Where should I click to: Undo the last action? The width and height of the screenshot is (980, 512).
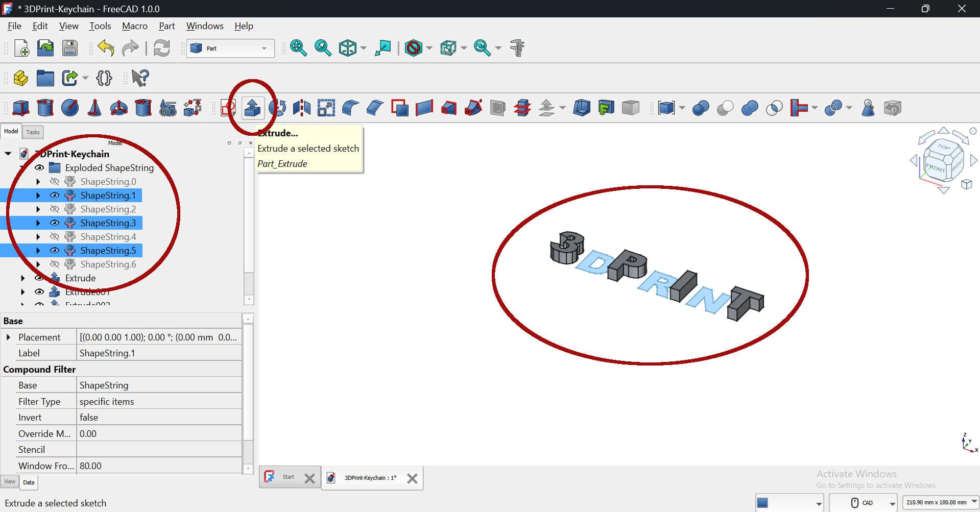(x=106, y=48)
